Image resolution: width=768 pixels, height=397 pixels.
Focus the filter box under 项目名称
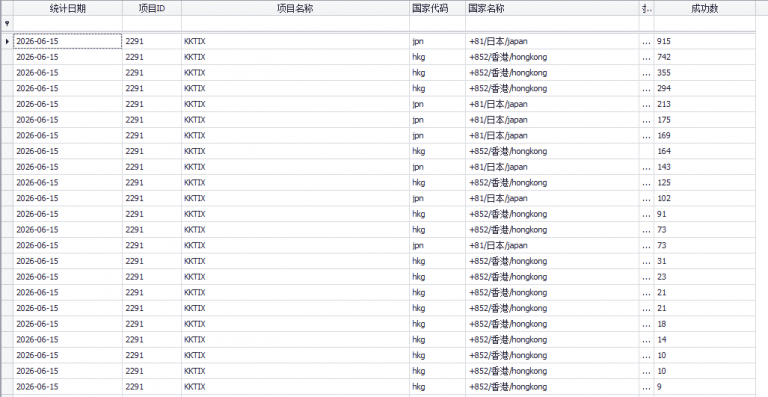295,23
